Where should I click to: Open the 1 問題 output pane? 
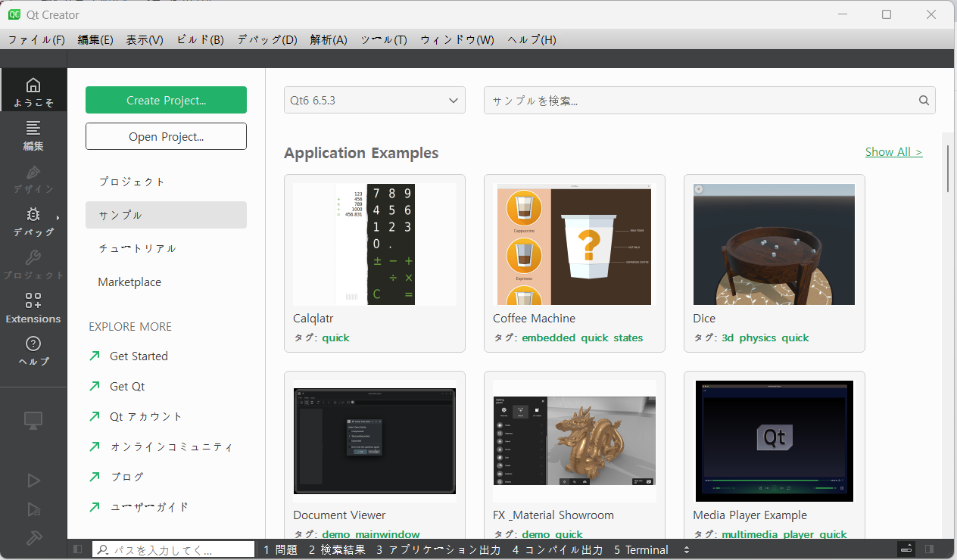point(280,549)
